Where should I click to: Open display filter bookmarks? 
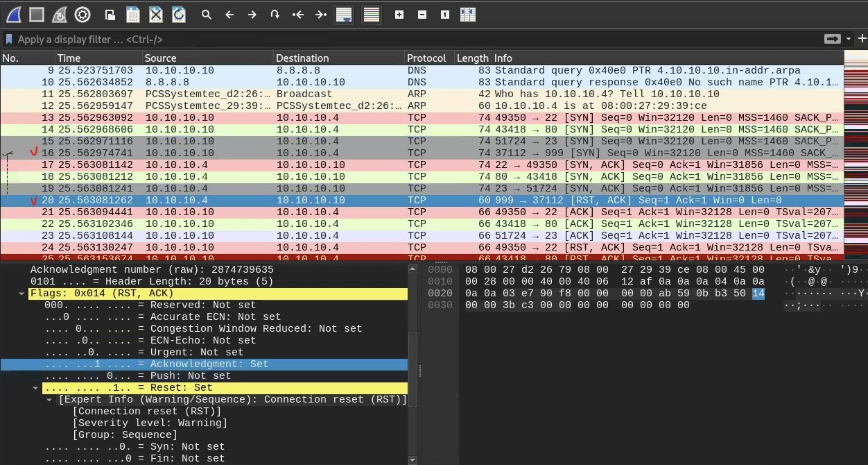[x=9, y=40]
